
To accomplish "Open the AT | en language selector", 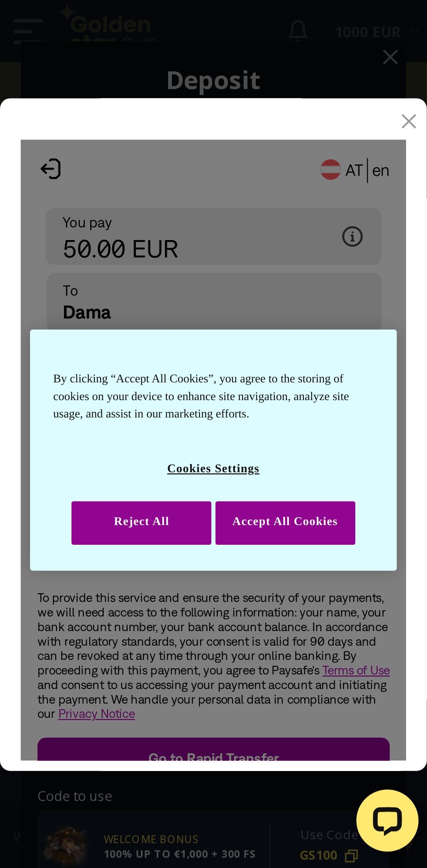I will [367, 171].
